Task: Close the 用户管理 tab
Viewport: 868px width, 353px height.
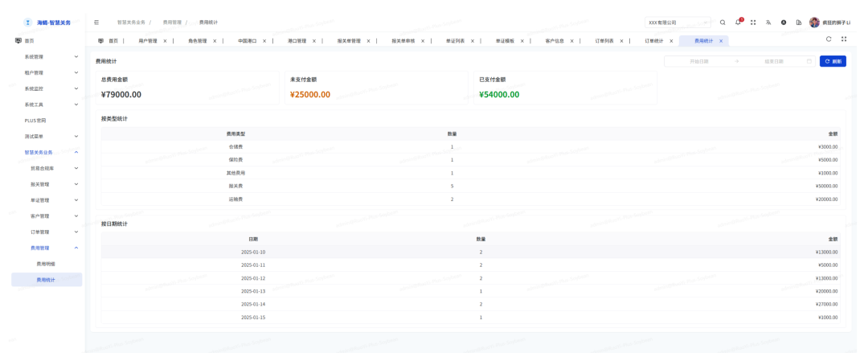Action: click(165, 41)
